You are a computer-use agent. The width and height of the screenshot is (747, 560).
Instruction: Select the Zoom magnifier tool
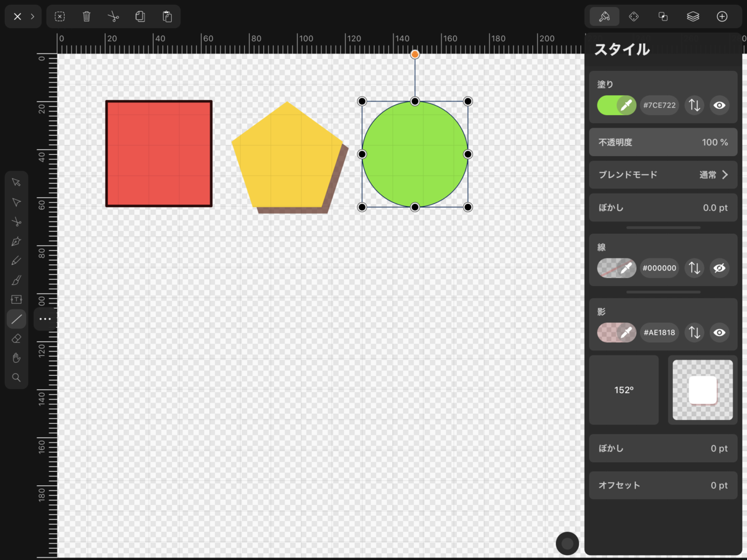(16, 378)
